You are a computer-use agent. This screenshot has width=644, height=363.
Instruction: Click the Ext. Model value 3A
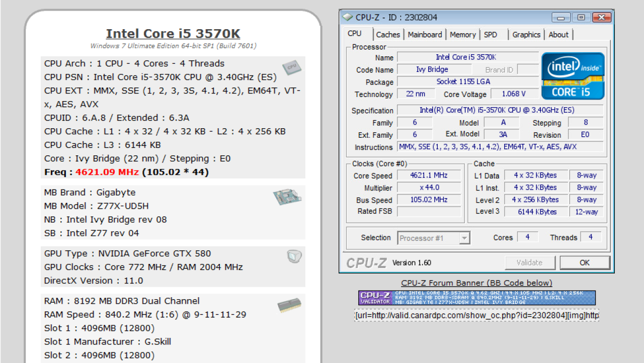click(x=502, y=134)
